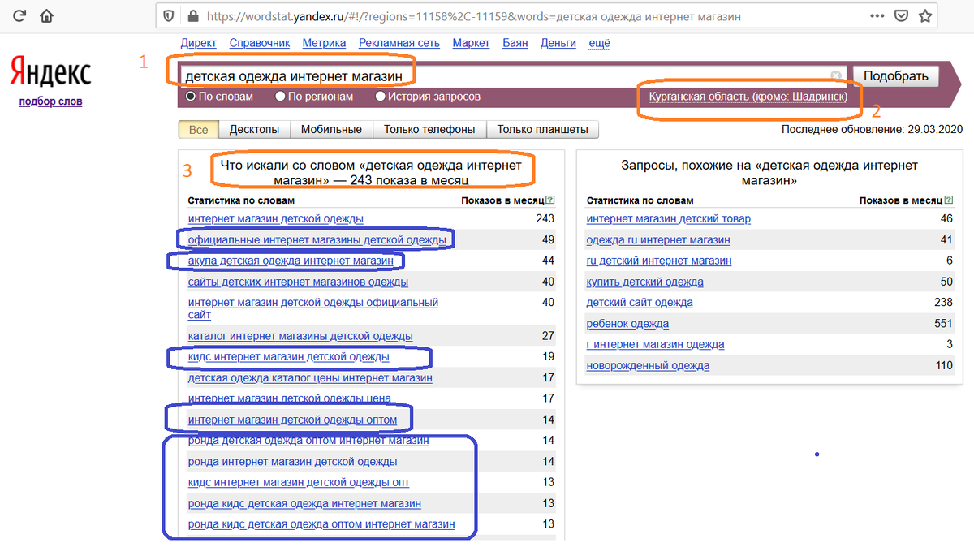Select the По регионам radio button

click(x=280, y=97)
